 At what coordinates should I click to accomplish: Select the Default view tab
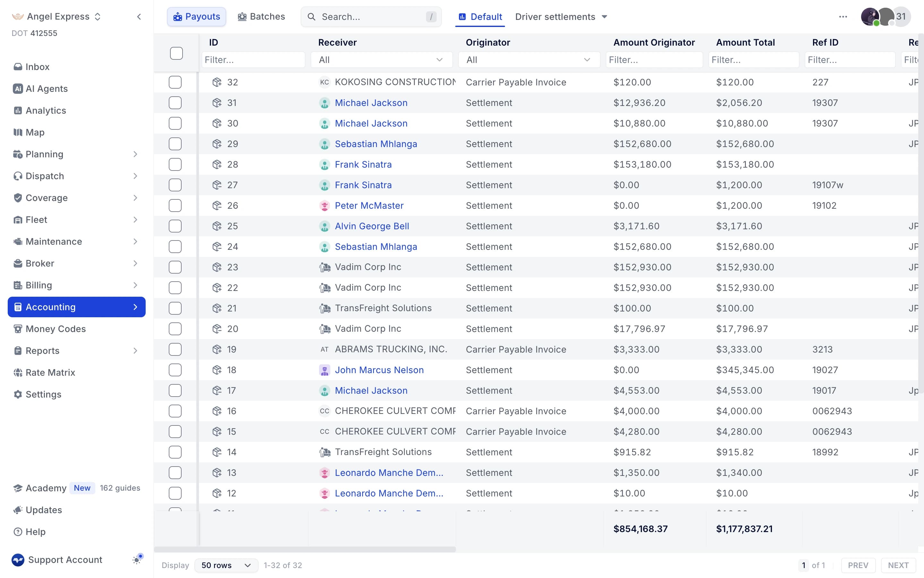480,17
